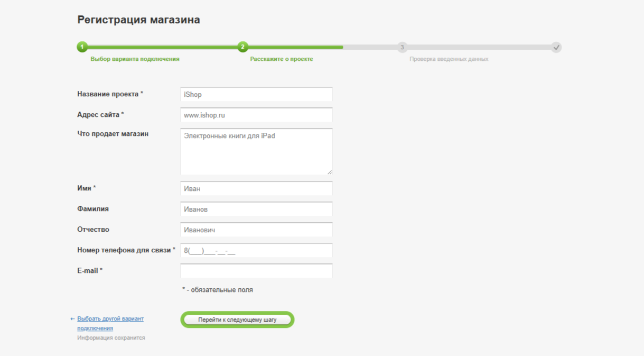Click the phone number input field
This screenshot has height=356, width=644.
pyautogui.click(x=256, y=250)
